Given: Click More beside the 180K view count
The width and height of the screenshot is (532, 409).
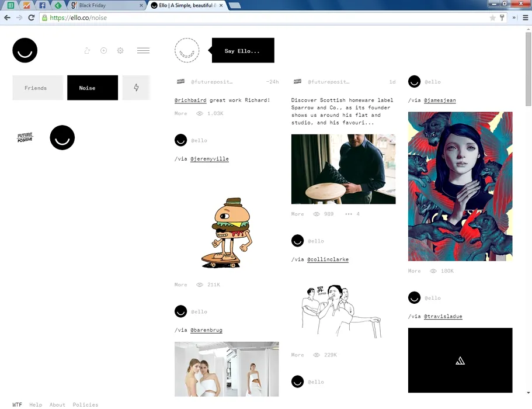Looking at the screenshot, I should [414, 271].
